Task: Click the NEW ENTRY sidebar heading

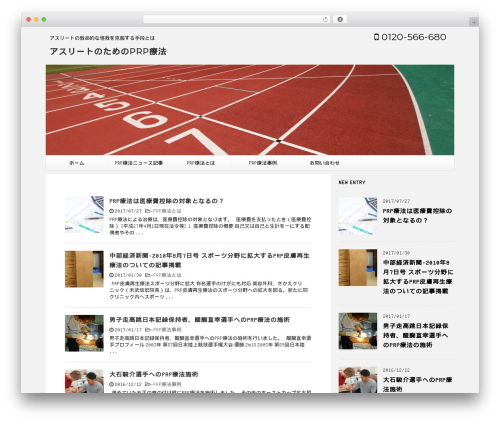Action: pyautogui.click(x=352, y=182)
